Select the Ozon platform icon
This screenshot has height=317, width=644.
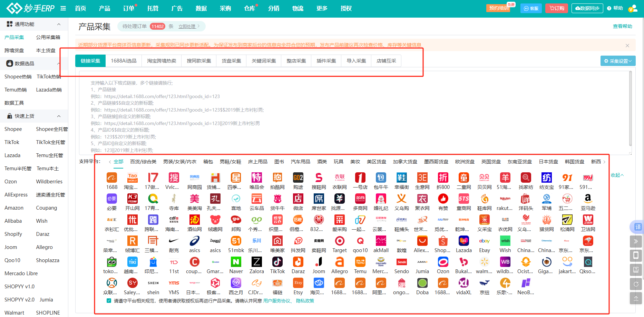443,262
